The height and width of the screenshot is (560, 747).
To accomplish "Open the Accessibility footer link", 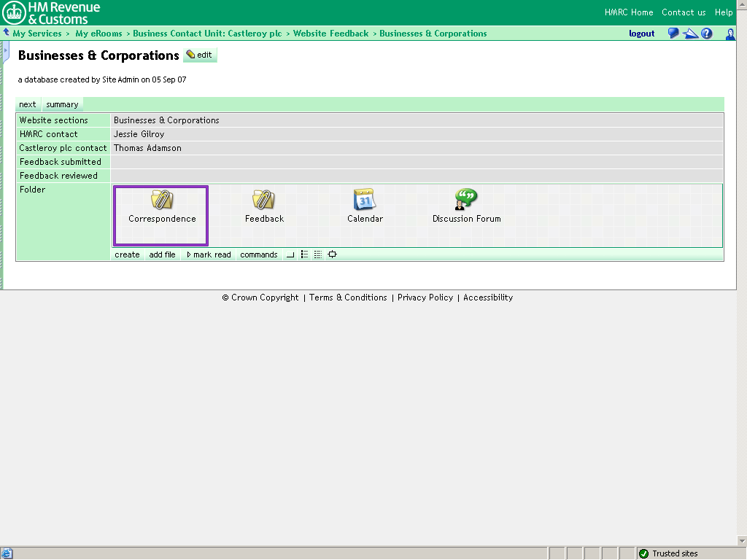I will (488, 297).
